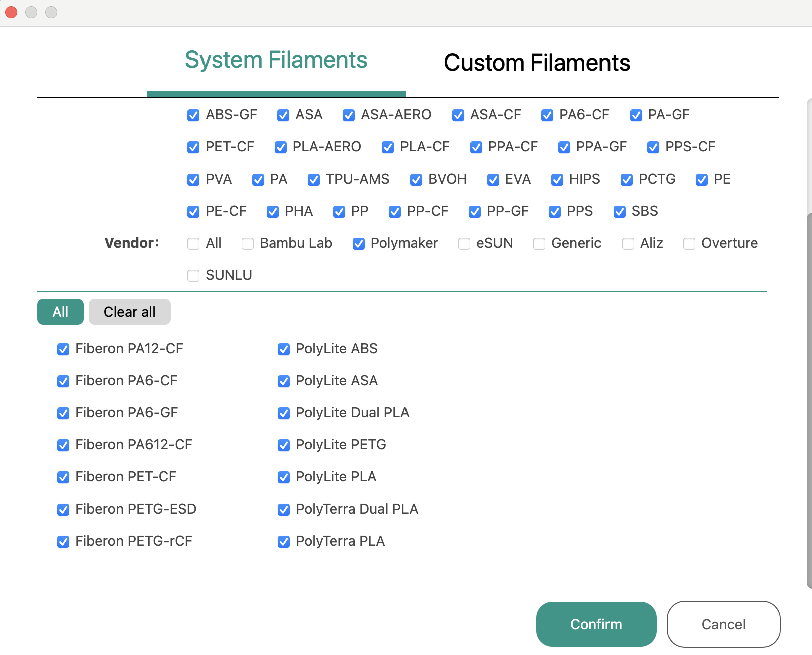
Task: Toggle PolyLite ABS filament
Action: [x=284, y=349]
